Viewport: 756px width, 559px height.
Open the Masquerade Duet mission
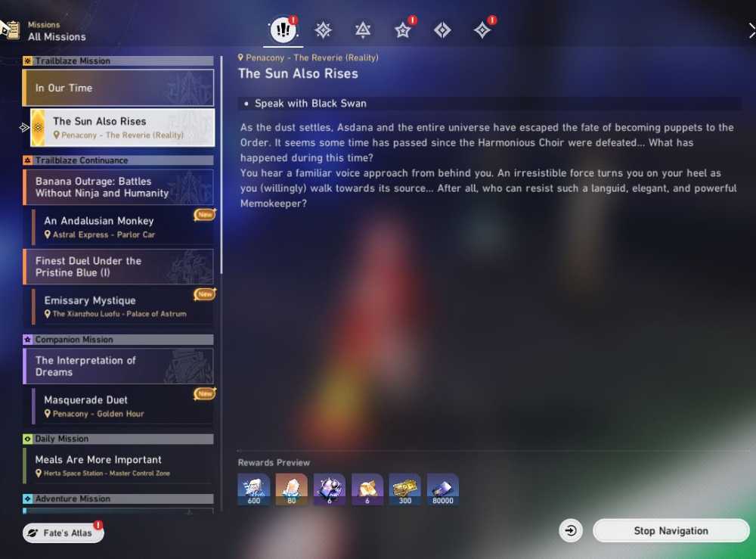pos(122,406)
